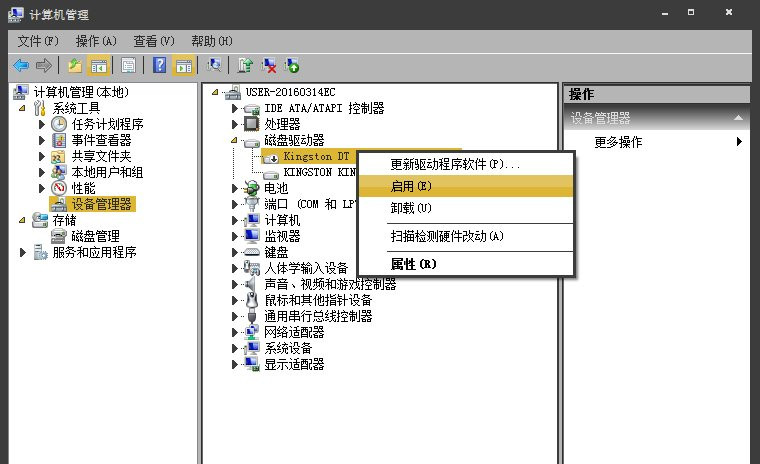Choose 启用(E) in the context menu

point(466,186)
